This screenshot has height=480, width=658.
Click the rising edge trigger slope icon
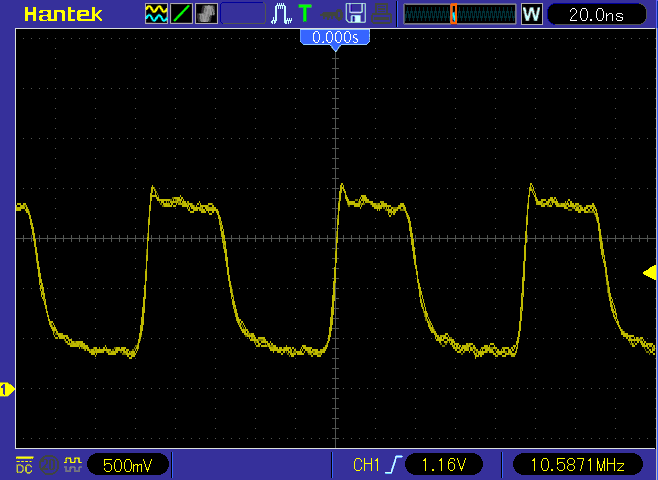click(396, 464)
